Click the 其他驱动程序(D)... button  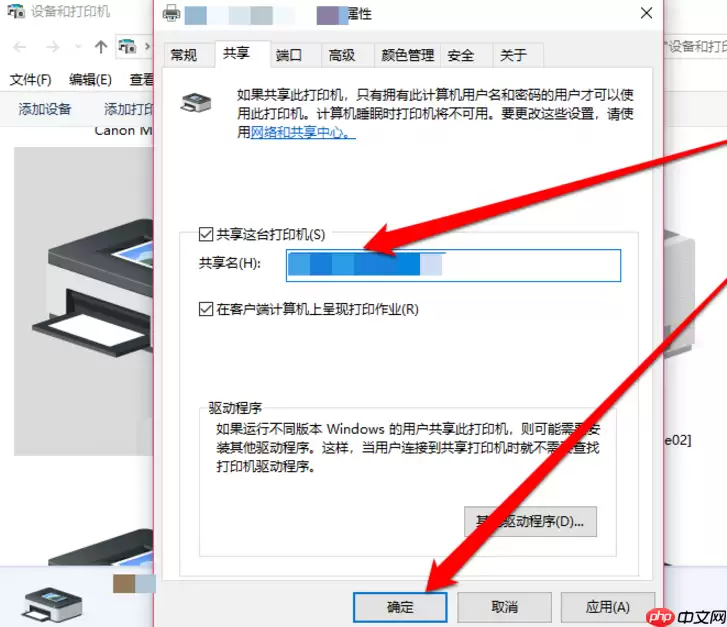coord(530,522)
